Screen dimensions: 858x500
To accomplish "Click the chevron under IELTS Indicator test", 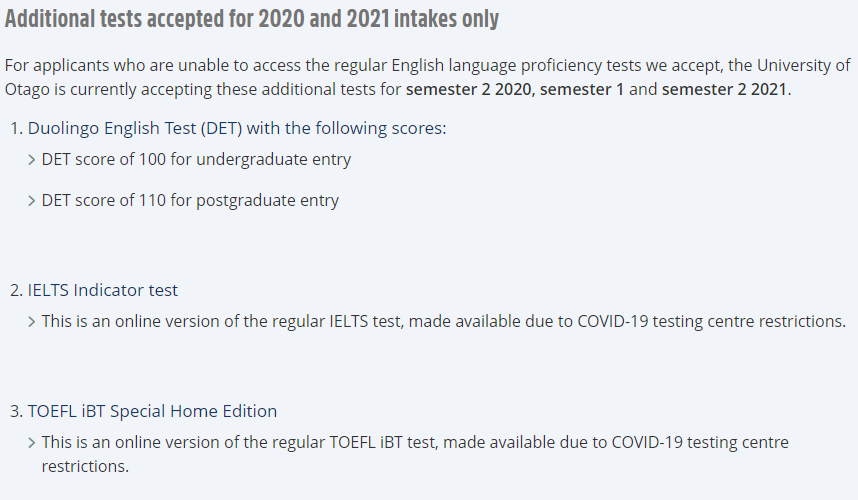I will click(x=33, y=322).
